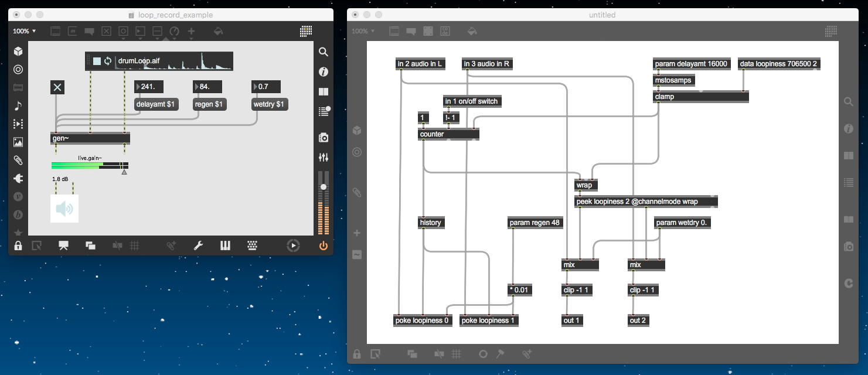The image size is (868, 375).
Task: Click the live.gain~ level slider
Action: point(90,166)
